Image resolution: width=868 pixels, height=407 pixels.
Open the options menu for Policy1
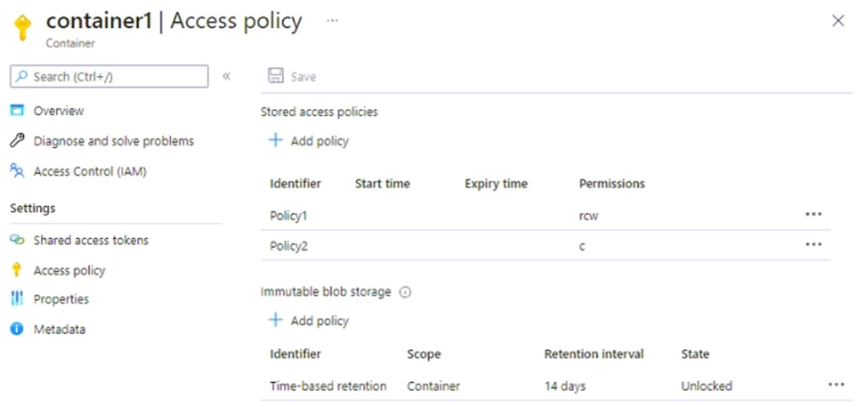click(x=813, y=214)
